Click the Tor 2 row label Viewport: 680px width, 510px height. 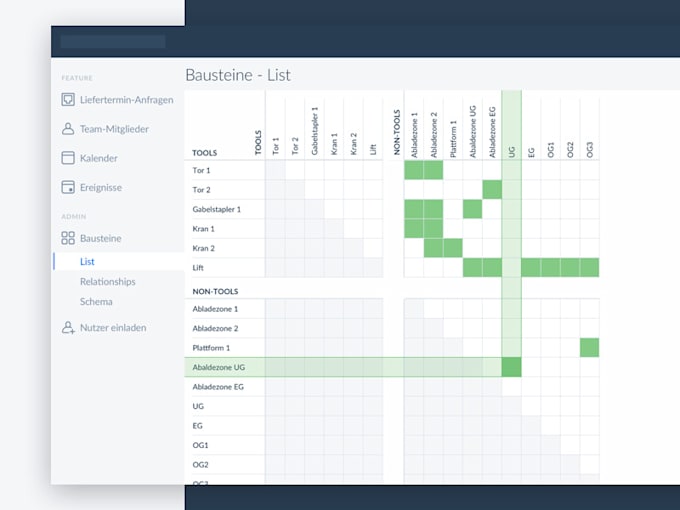[x=201, y=190]
